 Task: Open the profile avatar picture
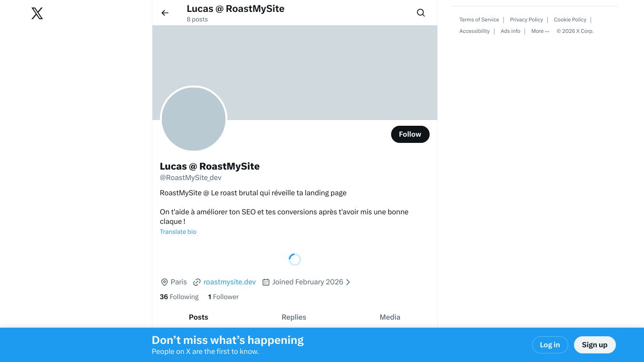(193, 119)
